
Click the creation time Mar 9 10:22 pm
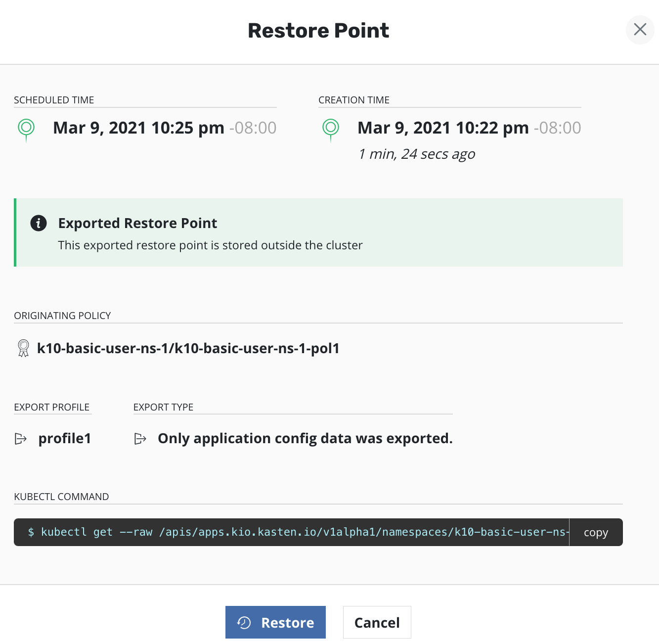(443, 128)
